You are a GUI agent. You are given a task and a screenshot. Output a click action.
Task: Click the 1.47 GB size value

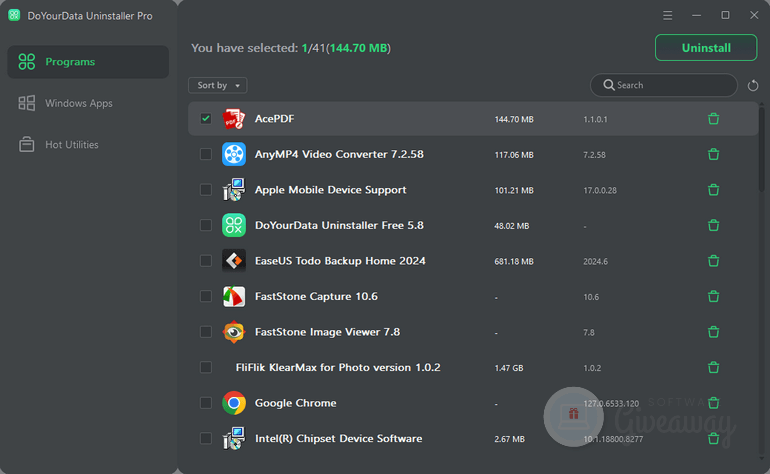[x=509, y=368]
